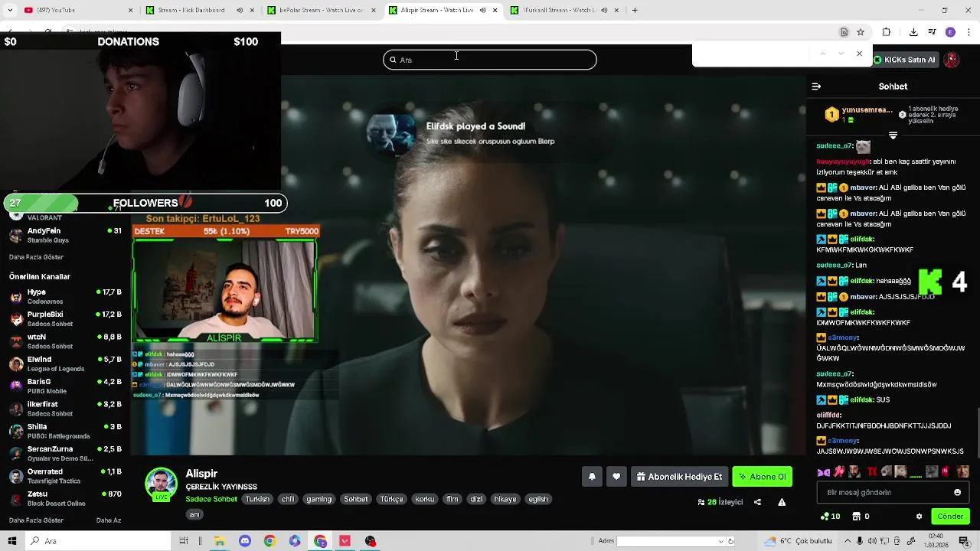Open a new browser tab
The height and width of the screenshot is (551, 980).
point(635,10)
